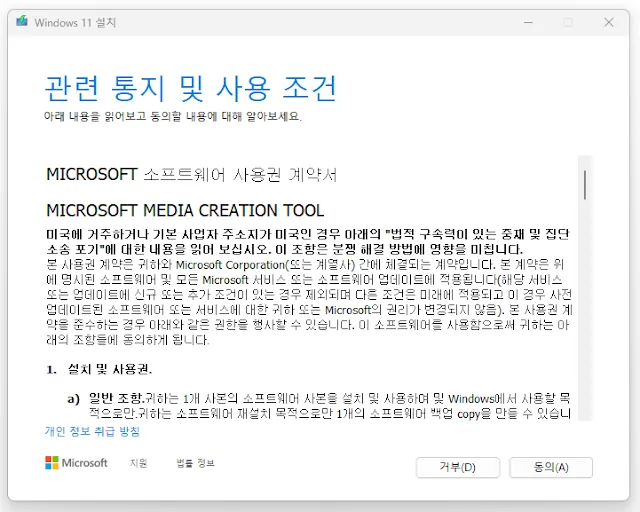Click the Microsoft logo
The image size is (640, 512).
click(76, 463)
